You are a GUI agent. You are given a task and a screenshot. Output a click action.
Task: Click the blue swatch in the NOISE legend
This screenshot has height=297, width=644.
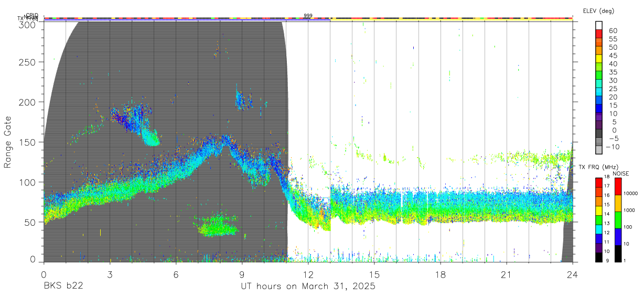pos(617,237)
